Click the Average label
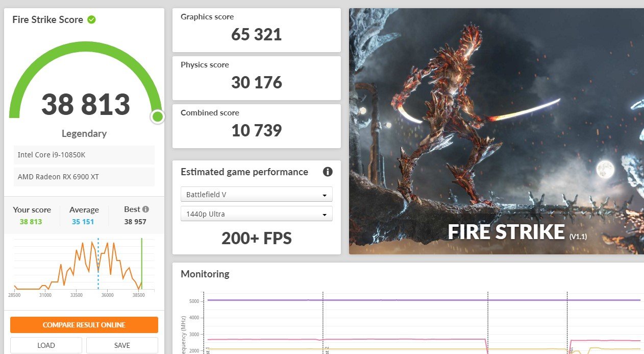This screenshot has width=644, height=354. 84,210
